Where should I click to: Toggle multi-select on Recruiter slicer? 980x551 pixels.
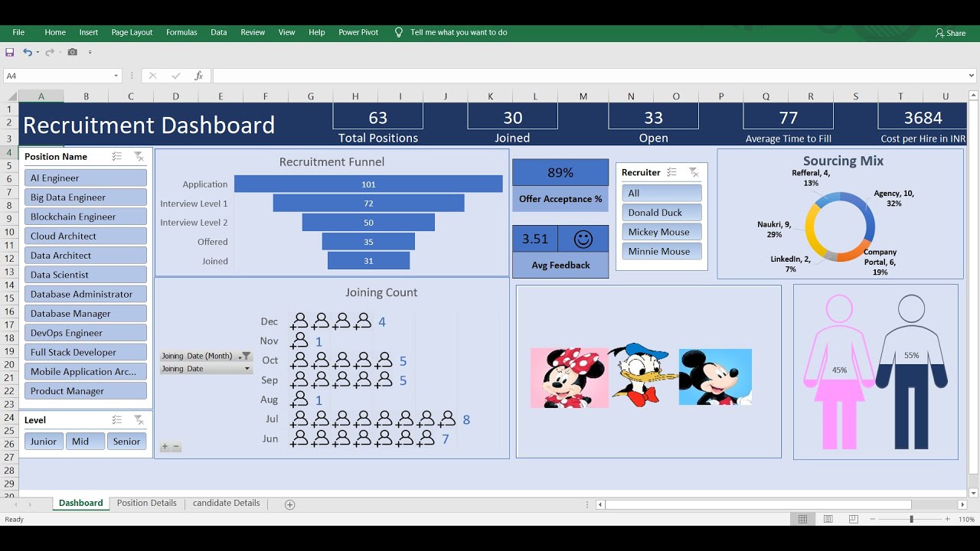pyautogui.click(x=671, y=172)
